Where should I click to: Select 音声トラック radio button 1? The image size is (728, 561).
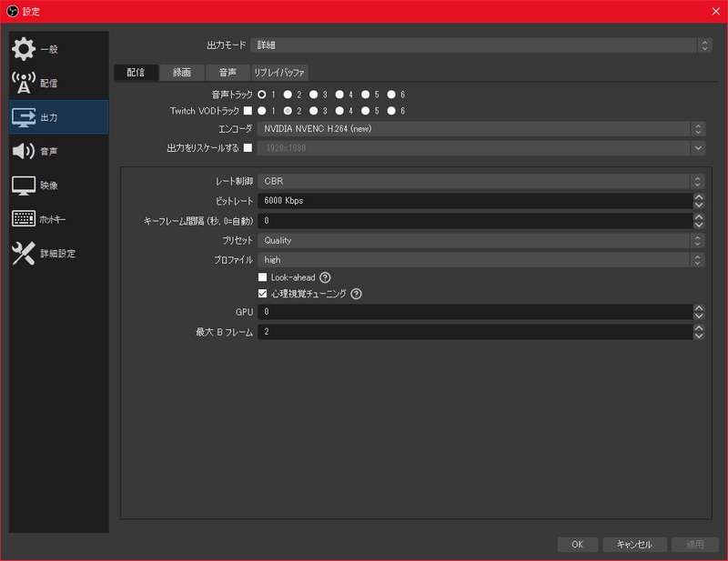tap(262, 95)
